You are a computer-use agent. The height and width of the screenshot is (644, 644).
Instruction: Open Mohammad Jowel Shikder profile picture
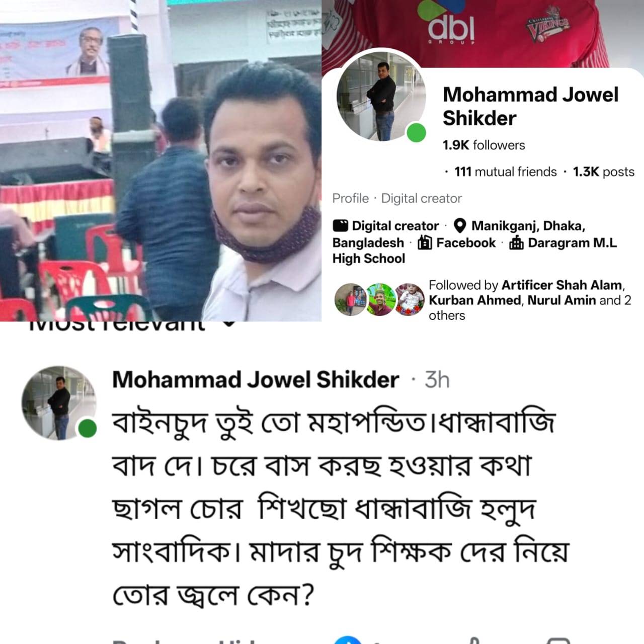coord(381,97)
